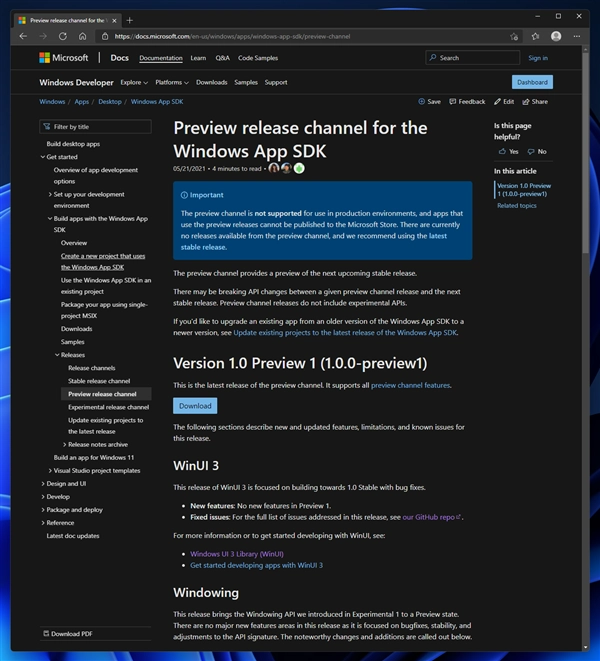Click the Dashboard button

coord(533,82)
